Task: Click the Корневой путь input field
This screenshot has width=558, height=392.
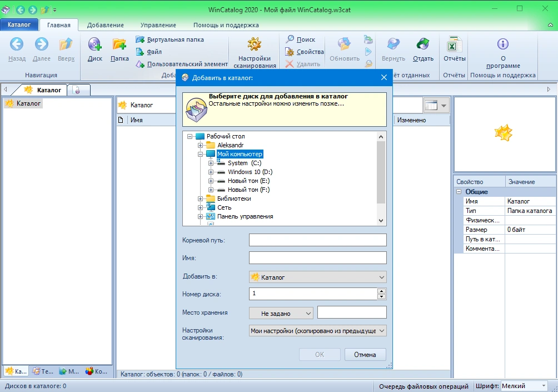Action: click(x=317, y=240)
